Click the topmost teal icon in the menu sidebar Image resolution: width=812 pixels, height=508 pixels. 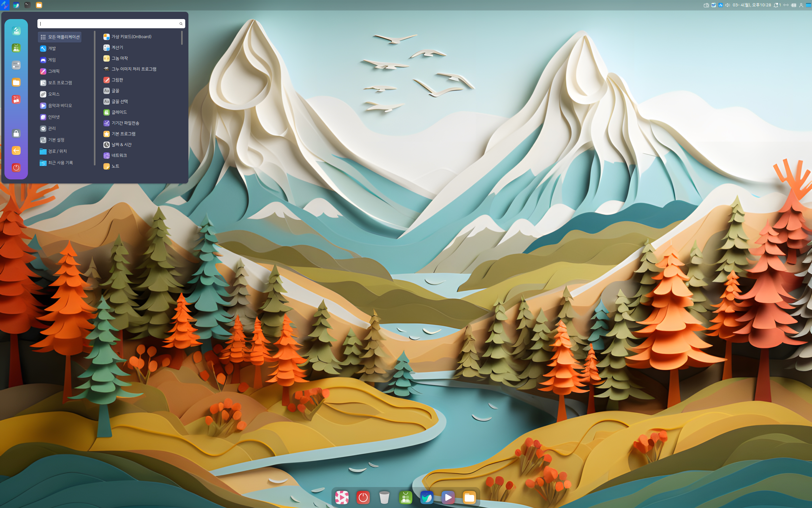16,31
